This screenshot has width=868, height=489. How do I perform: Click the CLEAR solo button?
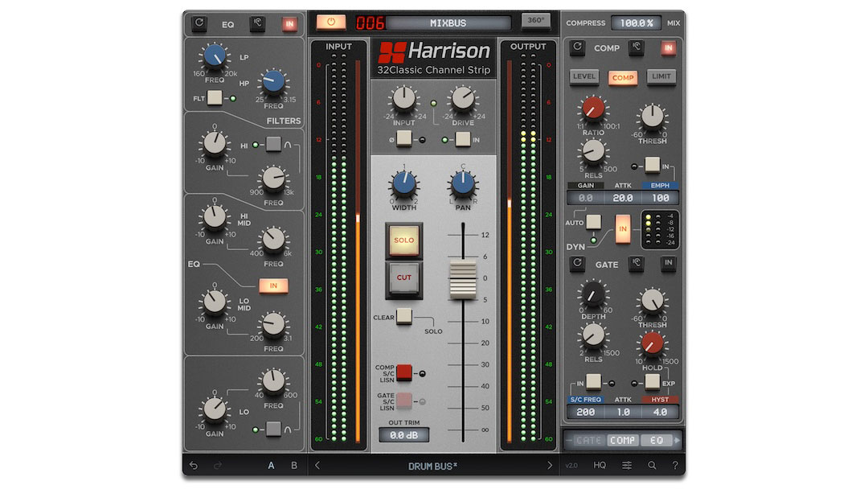coord(404,316)
